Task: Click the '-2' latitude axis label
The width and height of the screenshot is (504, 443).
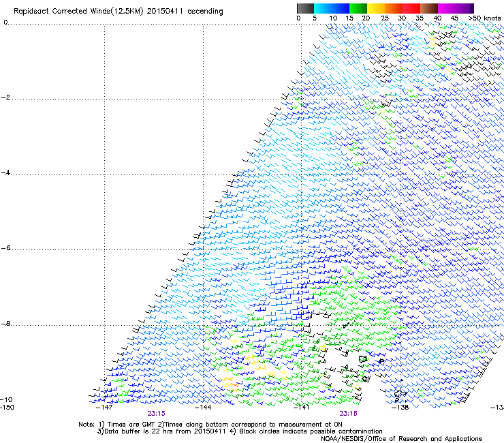Action: point(6,97)
